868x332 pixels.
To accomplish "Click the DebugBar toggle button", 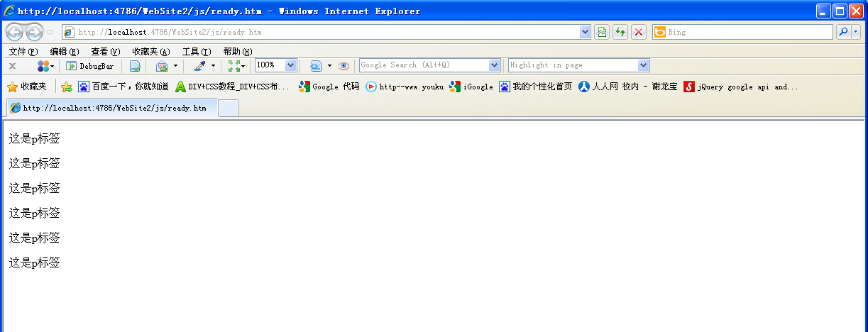I will [90, 65].
